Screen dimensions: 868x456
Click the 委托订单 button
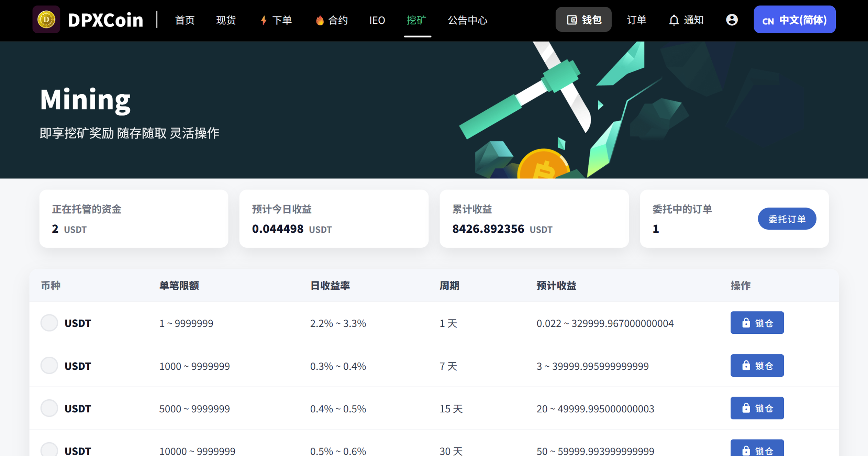787,219
